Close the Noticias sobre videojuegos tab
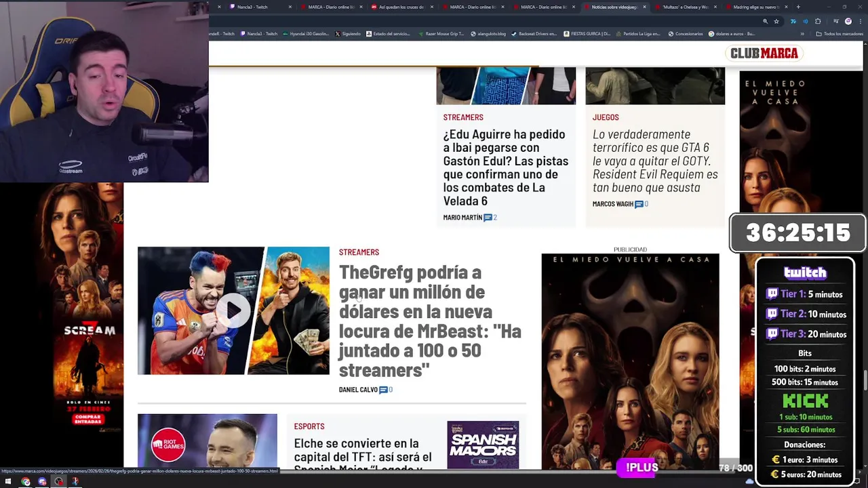 click(x=644, y=7)
